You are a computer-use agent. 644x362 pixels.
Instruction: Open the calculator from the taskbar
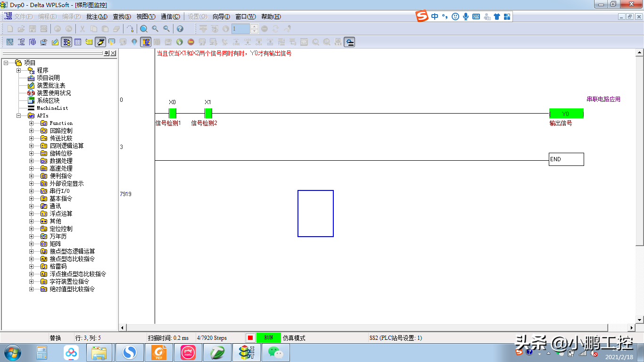pyautogui.click(x=42, y=353)
